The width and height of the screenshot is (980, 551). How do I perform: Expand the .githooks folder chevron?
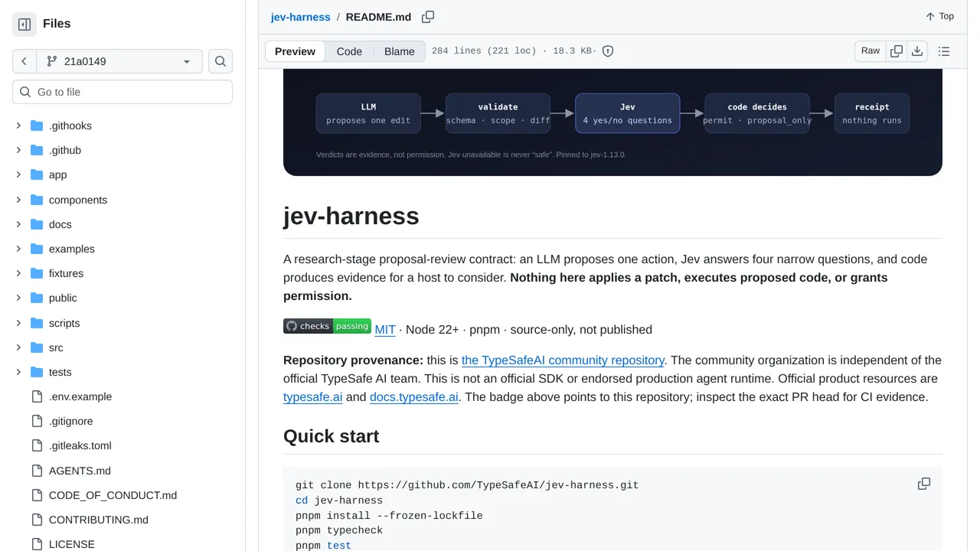[x=18, y=126]
